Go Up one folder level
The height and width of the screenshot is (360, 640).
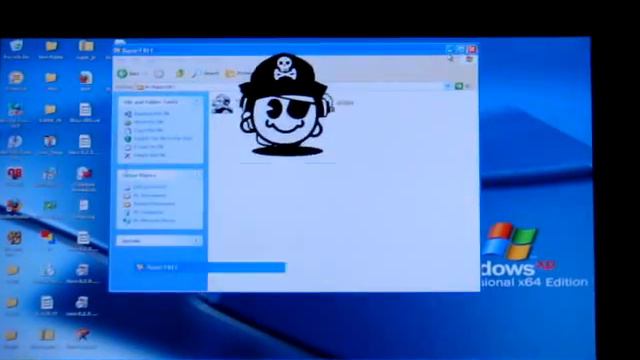(x=180, y=73)
